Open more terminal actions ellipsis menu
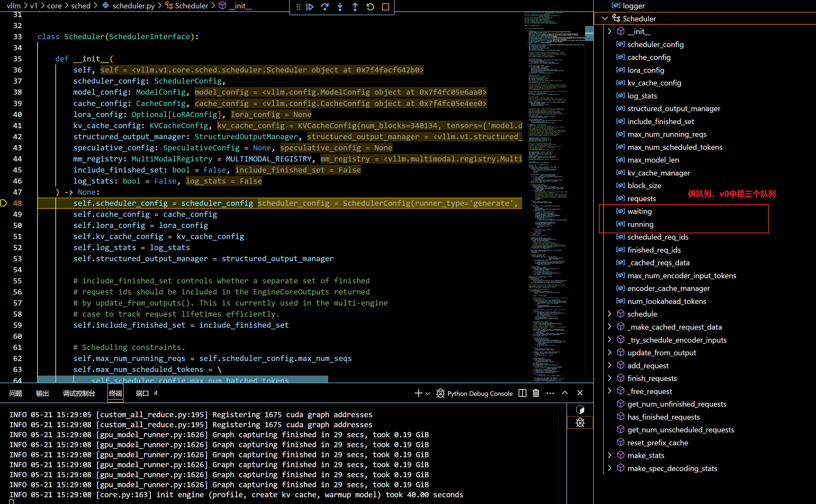The image size is (816, 504). 550,393
